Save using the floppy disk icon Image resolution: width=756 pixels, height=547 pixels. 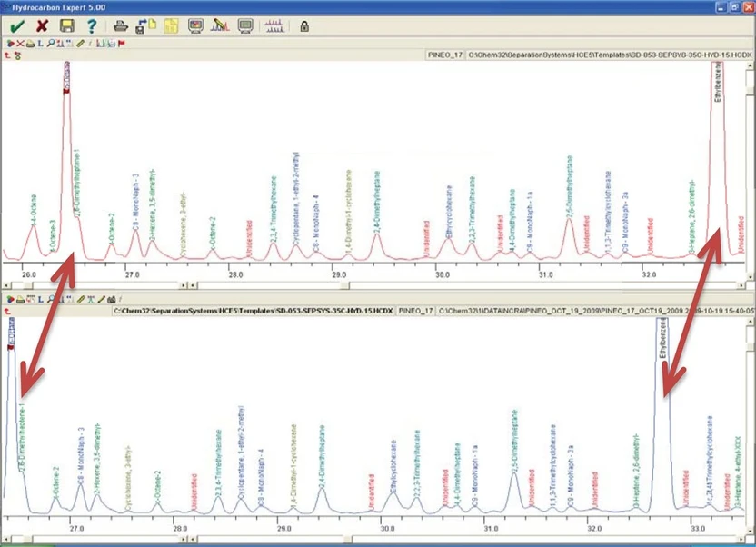click(66, 25)
